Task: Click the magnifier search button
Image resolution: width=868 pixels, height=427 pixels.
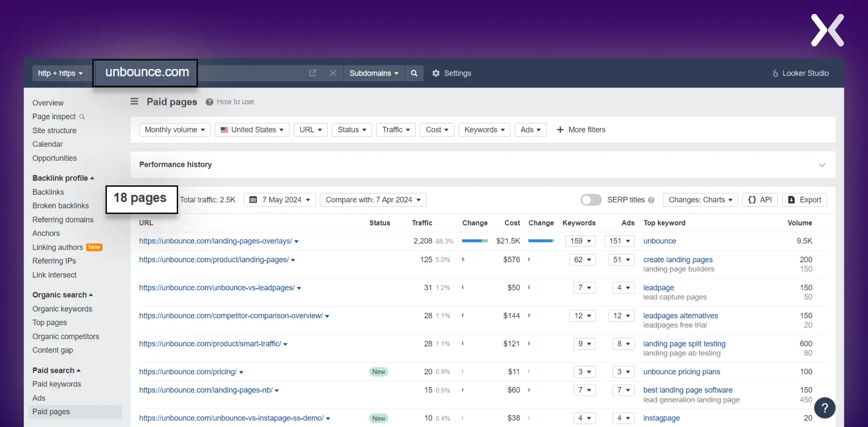Action: (414, 73)
